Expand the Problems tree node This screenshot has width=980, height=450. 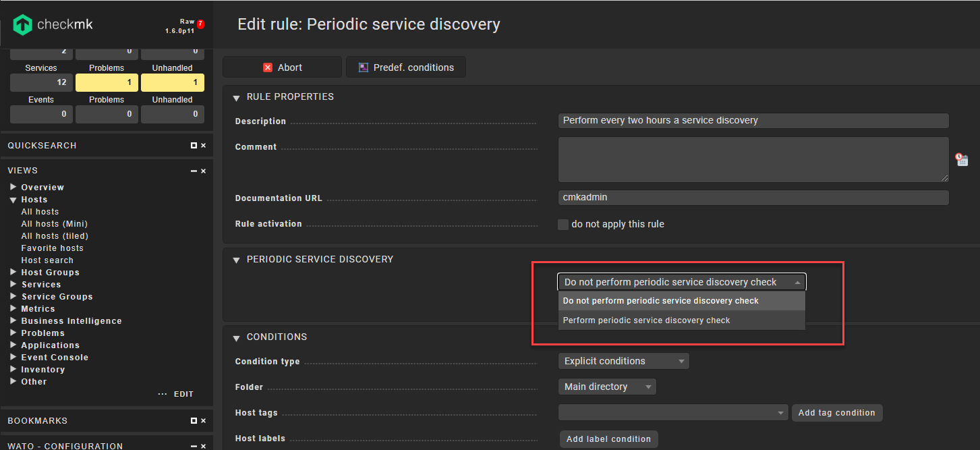point(13,333)
